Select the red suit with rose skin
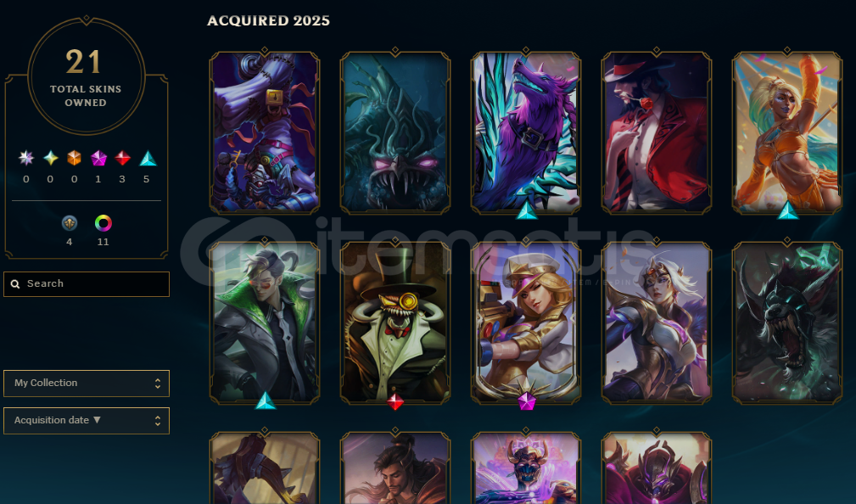The image size is (856, 504). coord(656,132)
